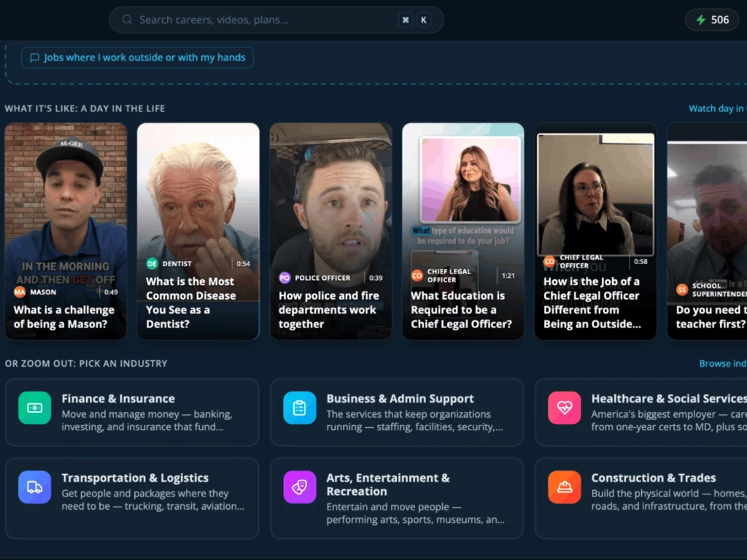Open Arts, Entertainment & Recreation card
Viewport: 747px width, 560px height.
pyautogui.click(x=397, y=499)
